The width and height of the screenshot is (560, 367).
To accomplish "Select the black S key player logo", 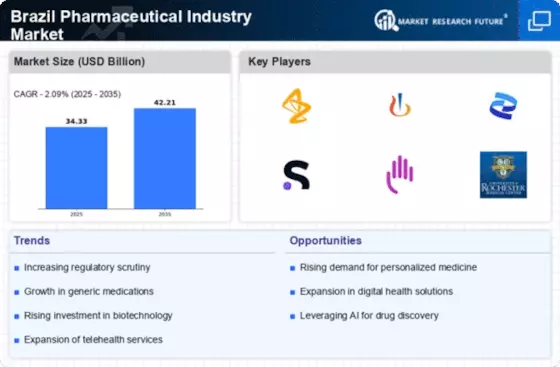I will (296, 175).
